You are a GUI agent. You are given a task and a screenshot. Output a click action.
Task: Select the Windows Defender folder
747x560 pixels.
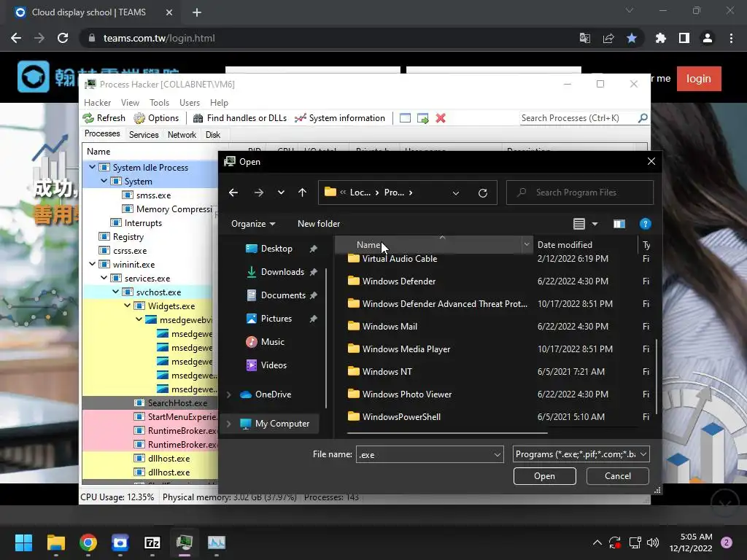click(x=398, y=281)
